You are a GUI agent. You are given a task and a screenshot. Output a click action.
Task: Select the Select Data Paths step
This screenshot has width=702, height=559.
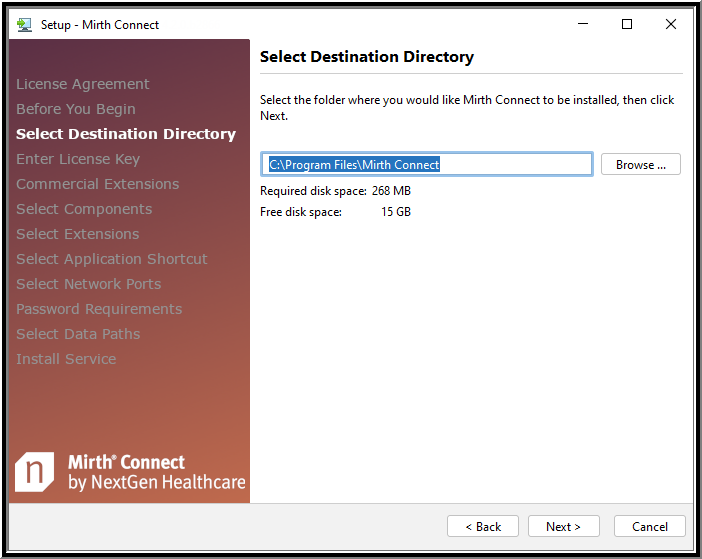78,334
